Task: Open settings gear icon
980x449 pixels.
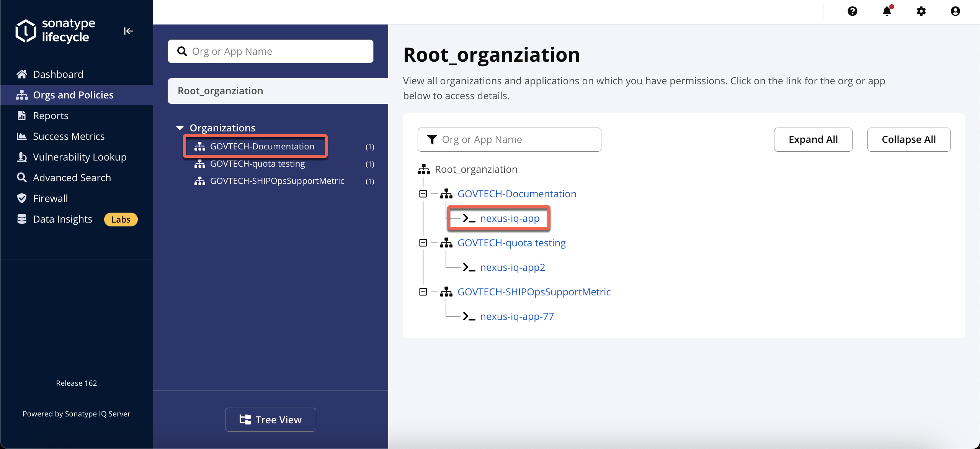Action: [921, 11]
